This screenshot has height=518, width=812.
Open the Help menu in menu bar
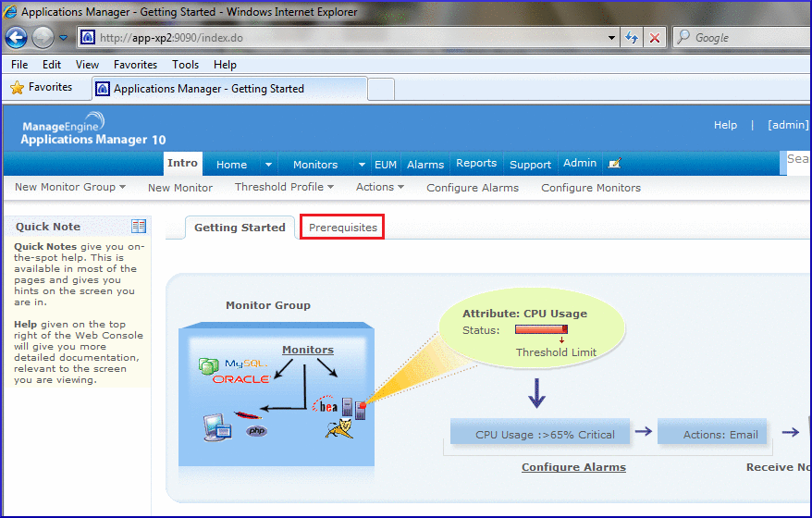pos(225,65)
